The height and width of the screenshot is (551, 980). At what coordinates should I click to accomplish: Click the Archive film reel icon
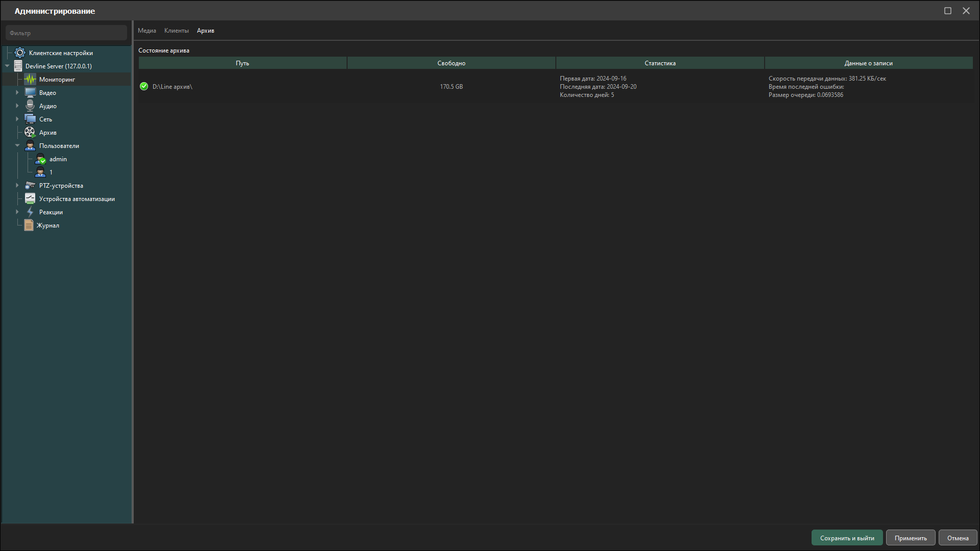[x=30, y=133]
